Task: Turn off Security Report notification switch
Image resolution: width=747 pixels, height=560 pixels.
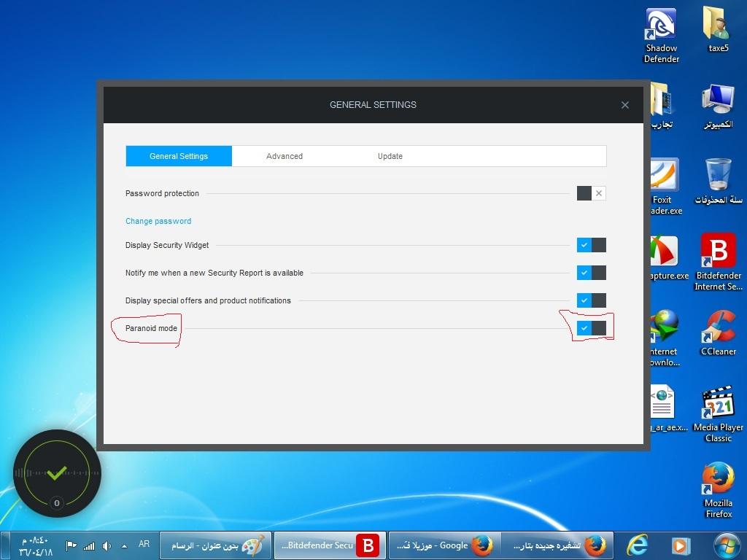Action: point(591,273)
